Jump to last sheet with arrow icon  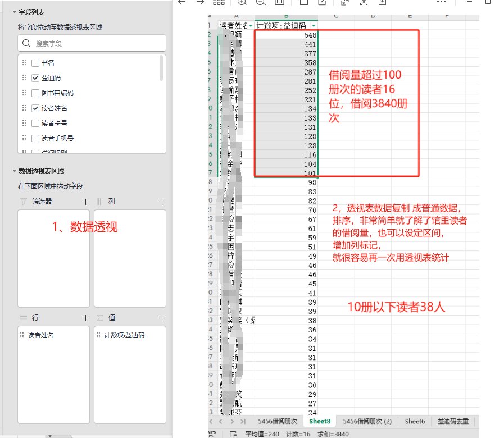(243, 421)
